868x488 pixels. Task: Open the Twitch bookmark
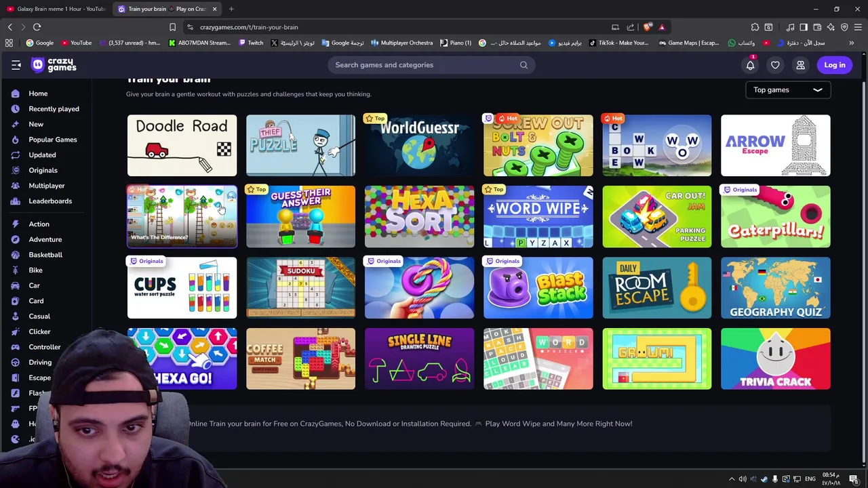click(251, 43)
